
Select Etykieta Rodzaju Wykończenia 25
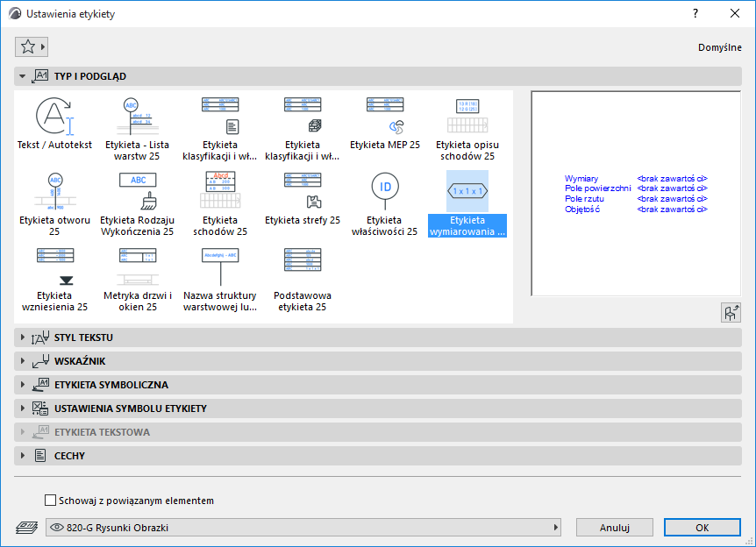(x=138, y=204)
